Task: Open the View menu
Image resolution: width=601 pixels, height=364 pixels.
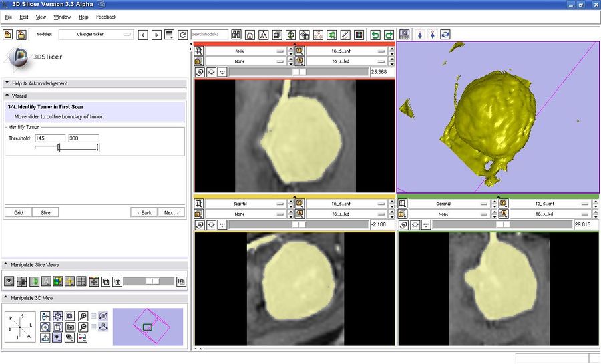Action: (x=41, y=17)
